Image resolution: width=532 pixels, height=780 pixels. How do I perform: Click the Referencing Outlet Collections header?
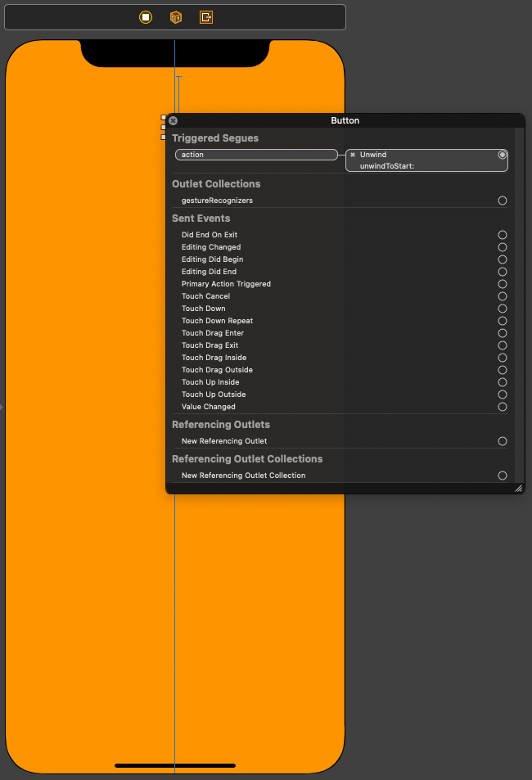(x=247, y=459)
